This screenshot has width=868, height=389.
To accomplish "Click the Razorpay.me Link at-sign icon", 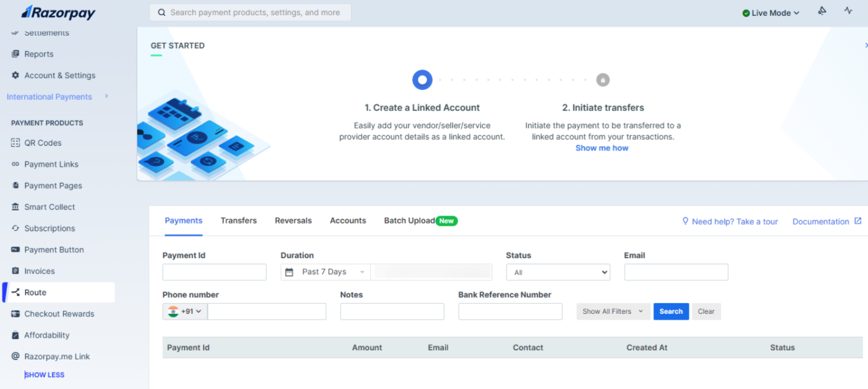I will pos(15,356).
